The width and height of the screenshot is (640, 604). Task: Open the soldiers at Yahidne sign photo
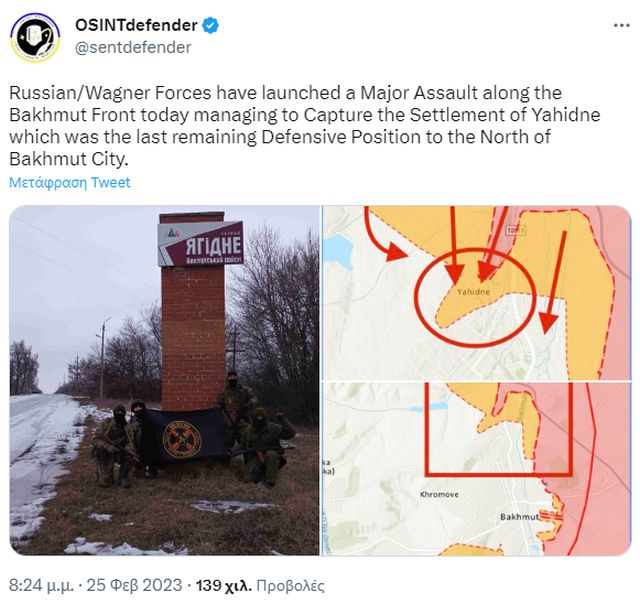pyautogui.click(x=164, y=380)
